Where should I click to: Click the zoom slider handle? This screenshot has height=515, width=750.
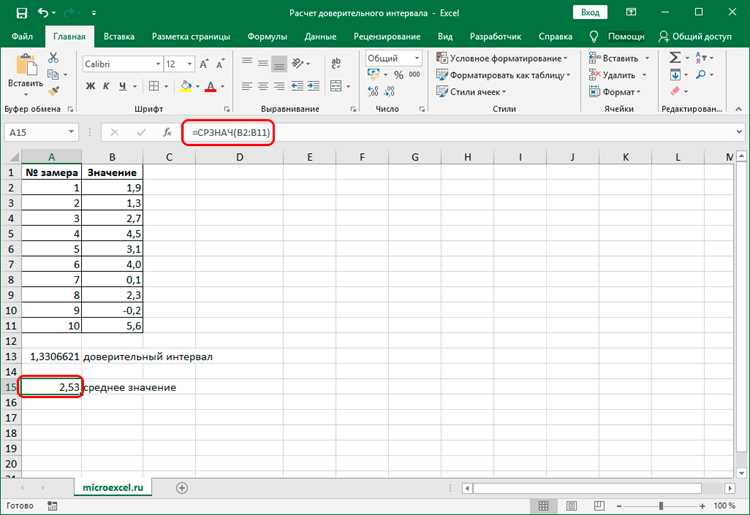click(x=661, y=505)
